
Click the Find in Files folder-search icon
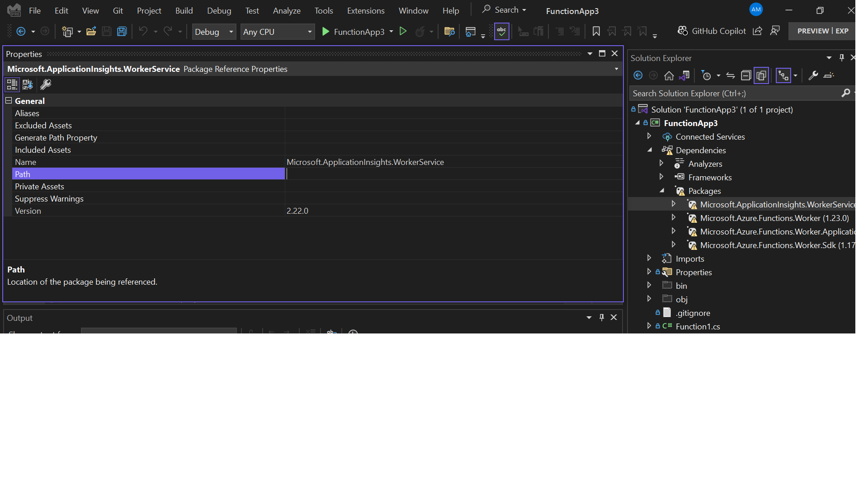tap(449, 31)
